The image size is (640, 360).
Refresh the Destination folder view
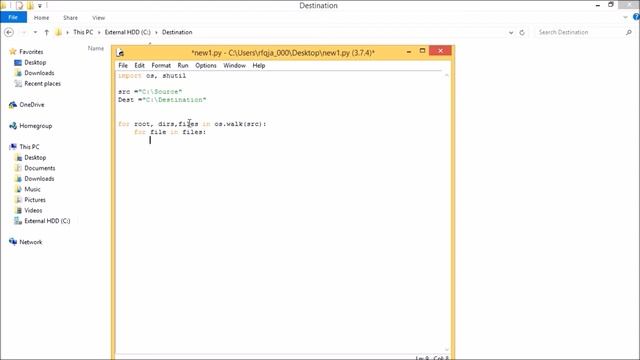(522, 32)
